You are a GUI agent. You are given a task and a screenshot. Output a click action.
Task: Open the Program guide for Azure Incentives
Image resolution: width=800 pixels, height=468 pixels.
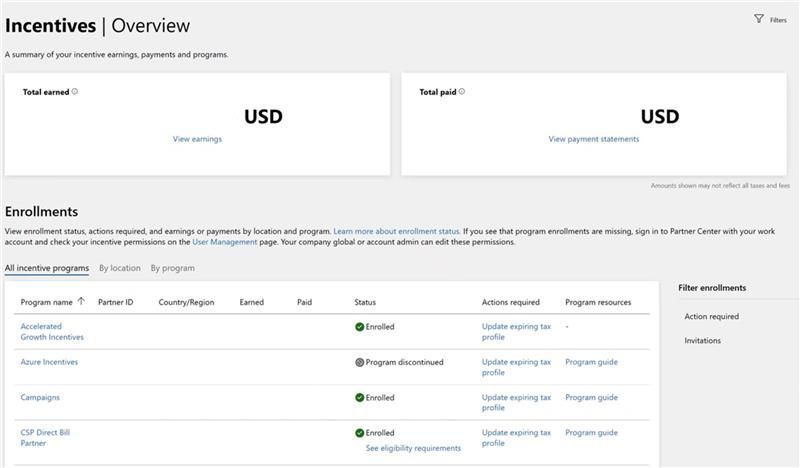tap(591, 362)
